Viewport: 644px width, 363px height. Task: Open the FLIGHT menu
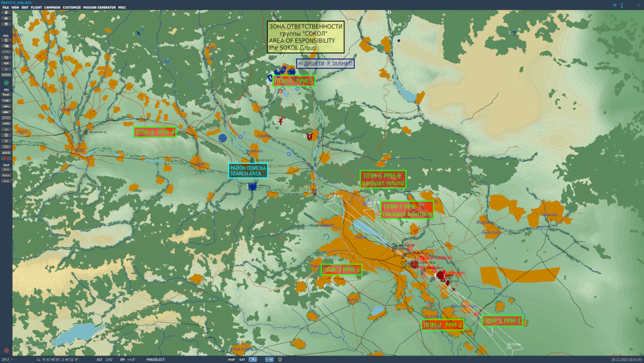pyautogui.click(x=36, y=7)
